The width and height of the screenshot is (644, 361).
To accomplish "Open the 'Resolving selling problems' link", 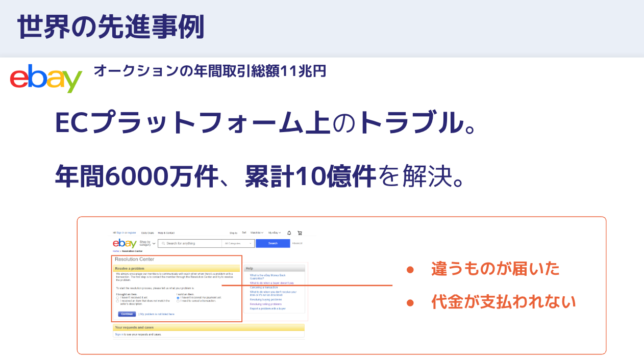I will (266, 304).
